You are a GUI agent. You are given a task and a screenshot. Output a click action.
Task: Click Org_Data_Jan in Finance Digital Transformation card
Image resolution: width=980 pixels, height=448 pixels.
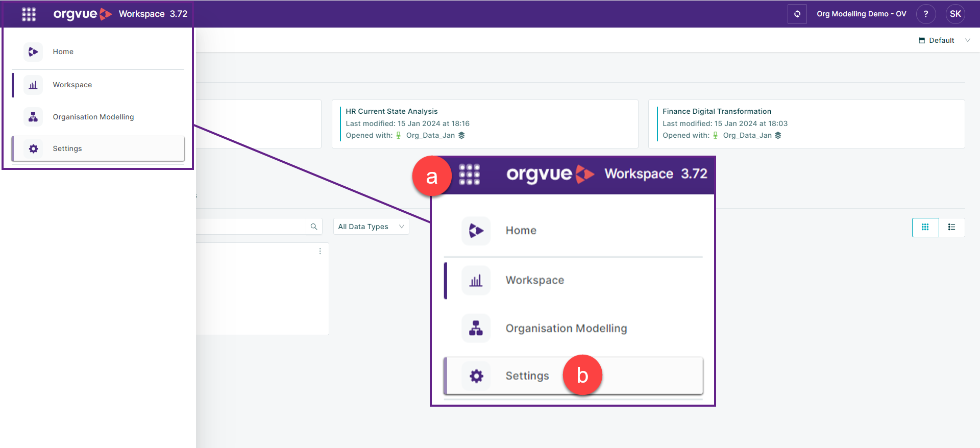point(747,135)
